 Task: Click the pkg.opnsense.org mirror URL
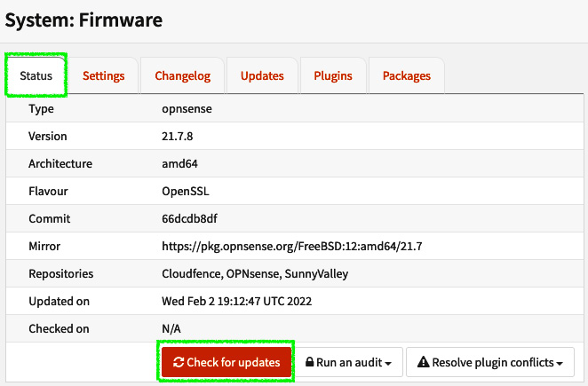[291, 246]
